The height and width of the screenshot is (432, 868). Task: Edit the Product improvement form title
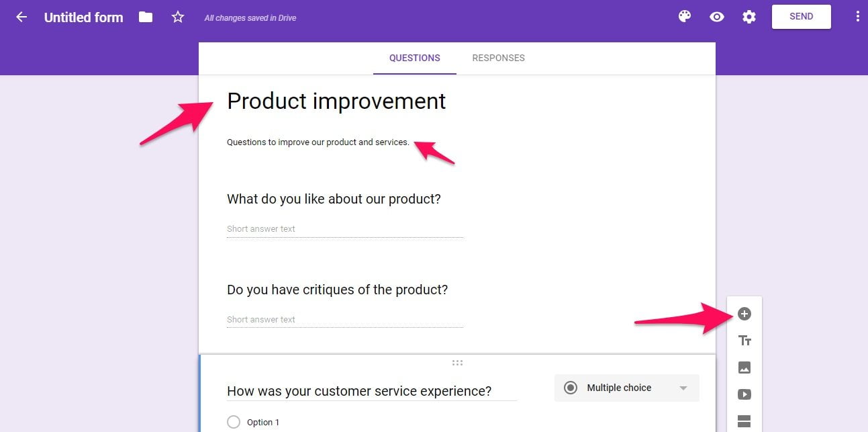click(336, 101)
